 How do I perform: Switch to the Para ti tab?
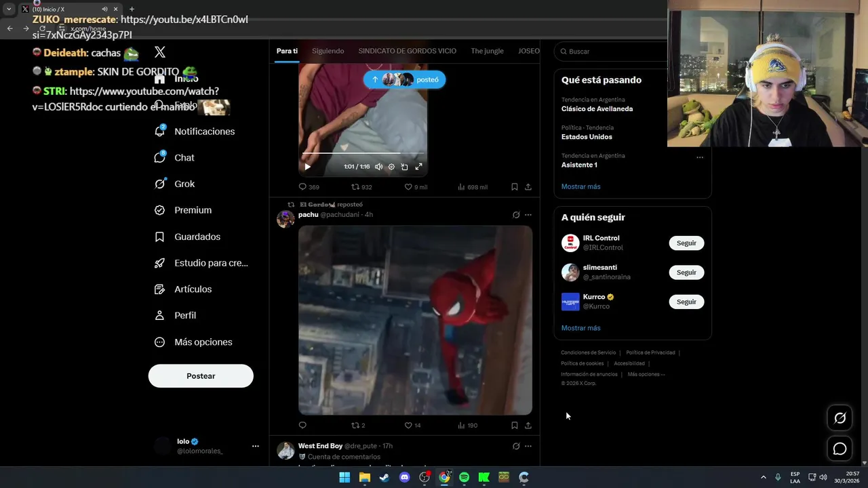287,51
